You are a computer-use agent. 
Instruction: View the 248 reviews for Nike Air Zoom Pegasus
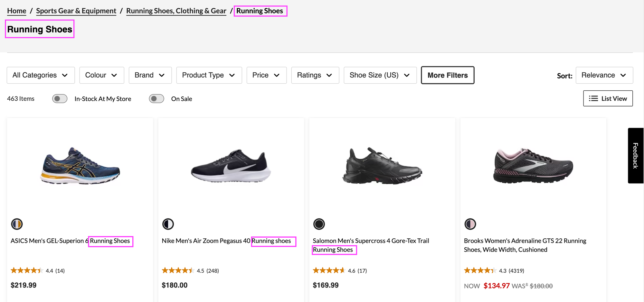tap(213, 270)
